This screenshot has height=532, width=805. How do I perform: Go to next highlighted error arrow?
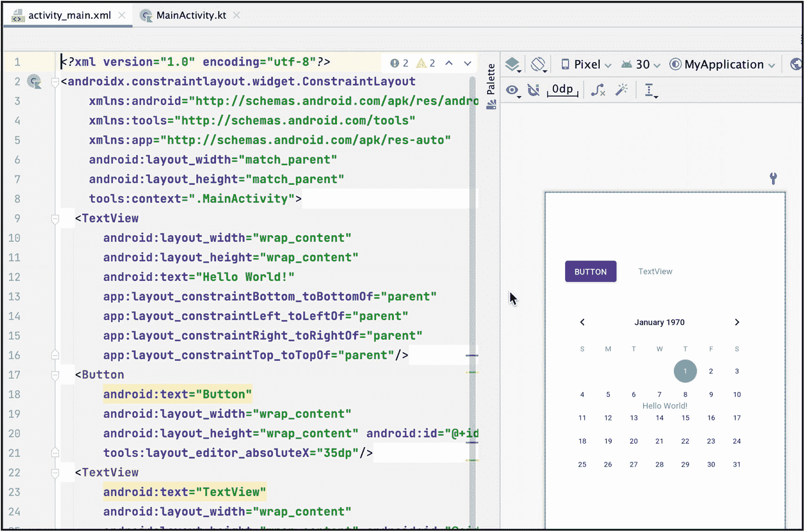click(x=468, y=63)
